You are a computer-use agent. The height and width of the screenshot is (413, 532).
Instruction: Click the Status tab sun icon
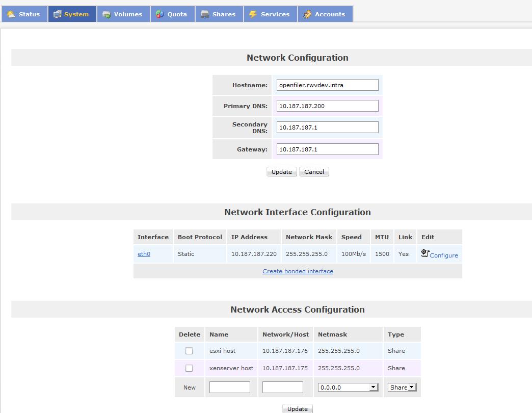(x=11, y=14)
